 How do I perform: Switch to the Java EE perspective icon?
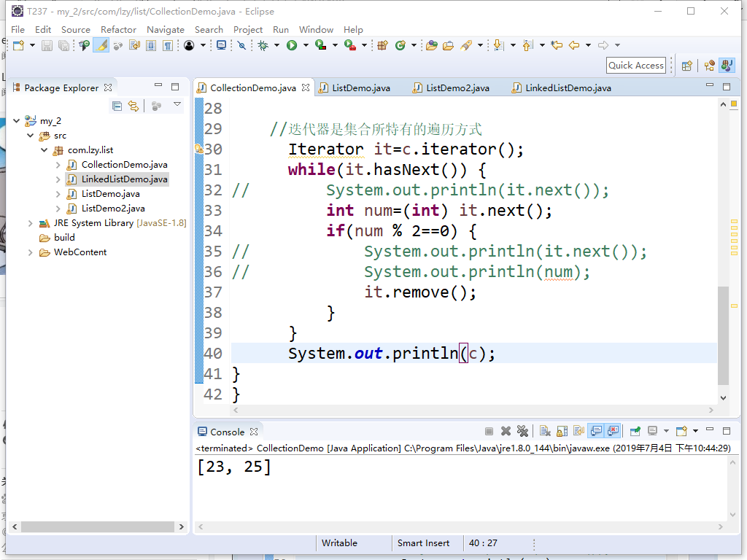tap(709, 66)
